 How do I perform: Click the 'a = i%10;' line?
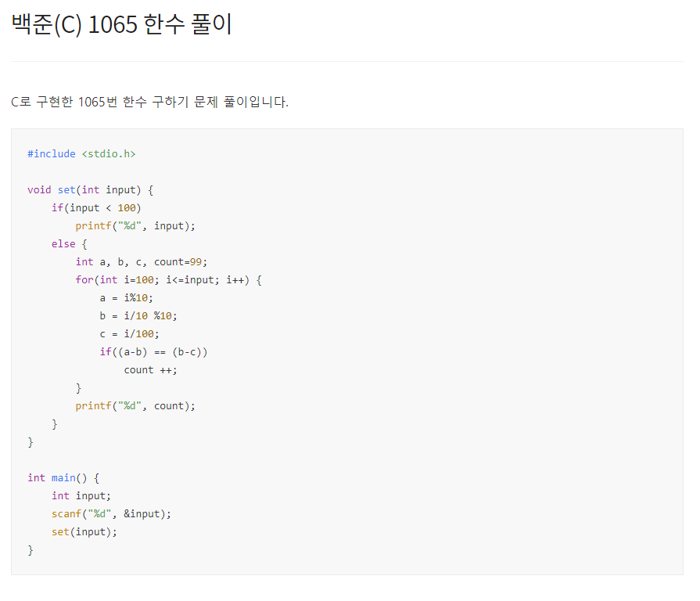pyautogui.click(x=127, y=298)
